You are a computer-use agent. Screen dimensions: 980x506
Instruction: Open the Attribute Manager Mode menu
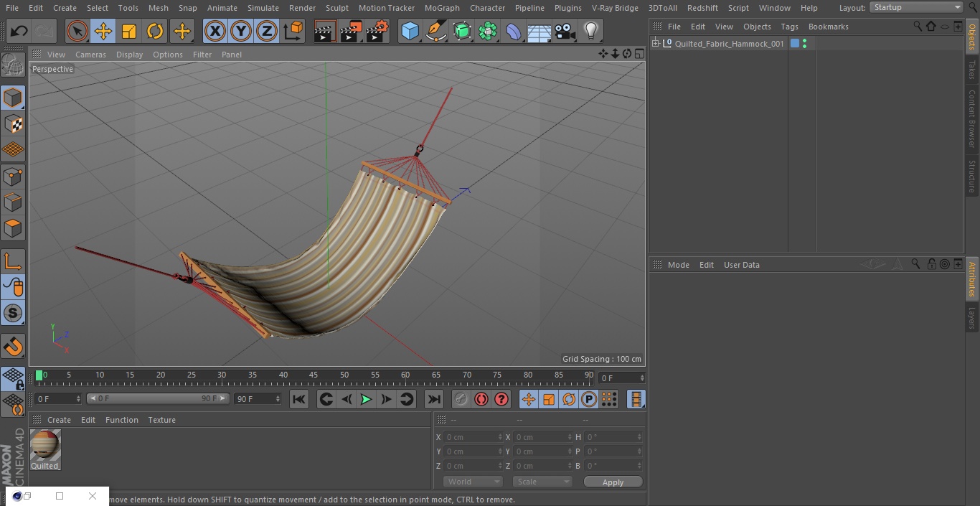(x=678, y=265)
